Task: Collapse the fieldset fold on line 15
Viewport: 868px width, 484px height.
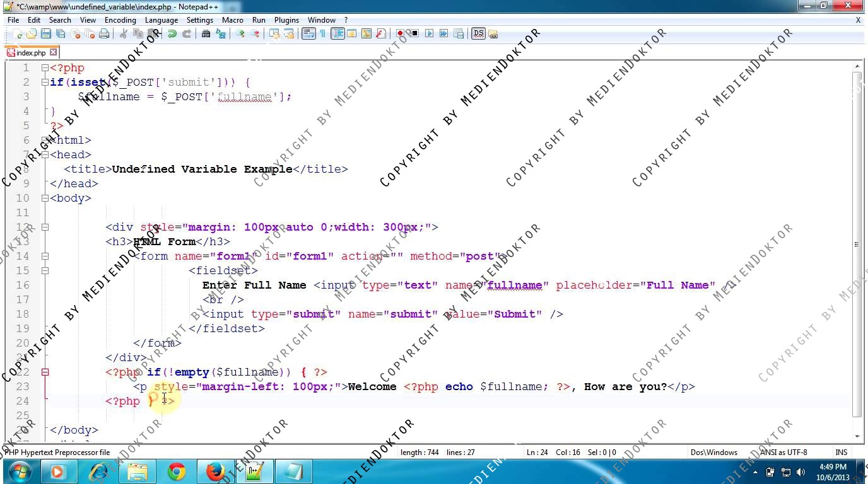Action: [45, 270]
